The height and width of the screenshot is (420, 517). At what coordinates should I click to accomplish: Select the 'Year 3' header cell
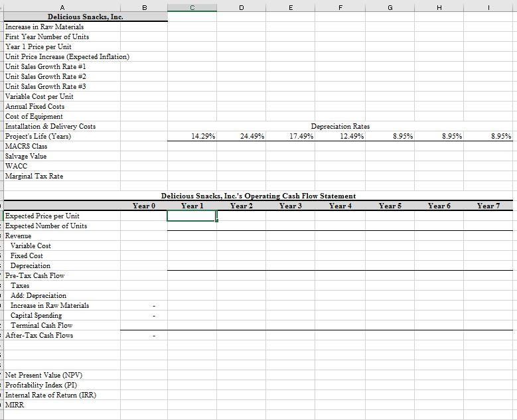tap(291, 206)
